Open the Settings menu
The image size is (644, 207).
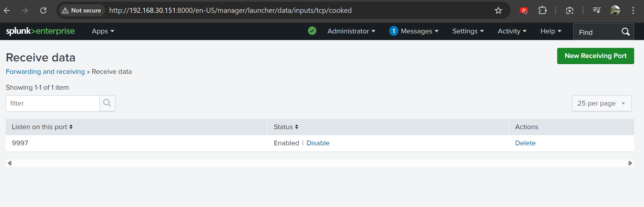(468, 31)
